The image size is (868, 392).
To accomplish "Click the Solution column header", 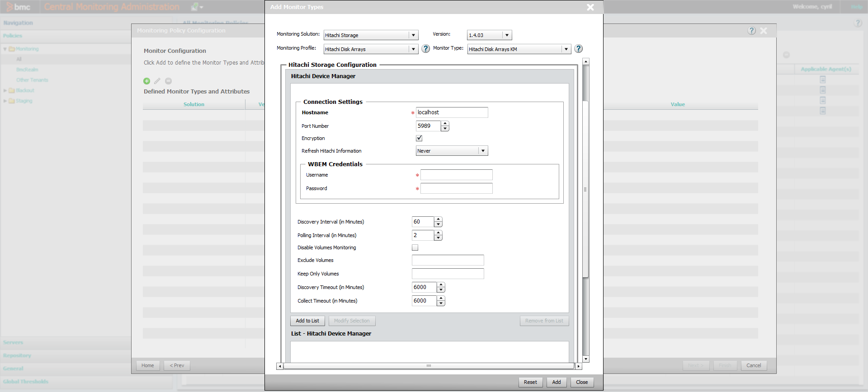I will [194, 104].
